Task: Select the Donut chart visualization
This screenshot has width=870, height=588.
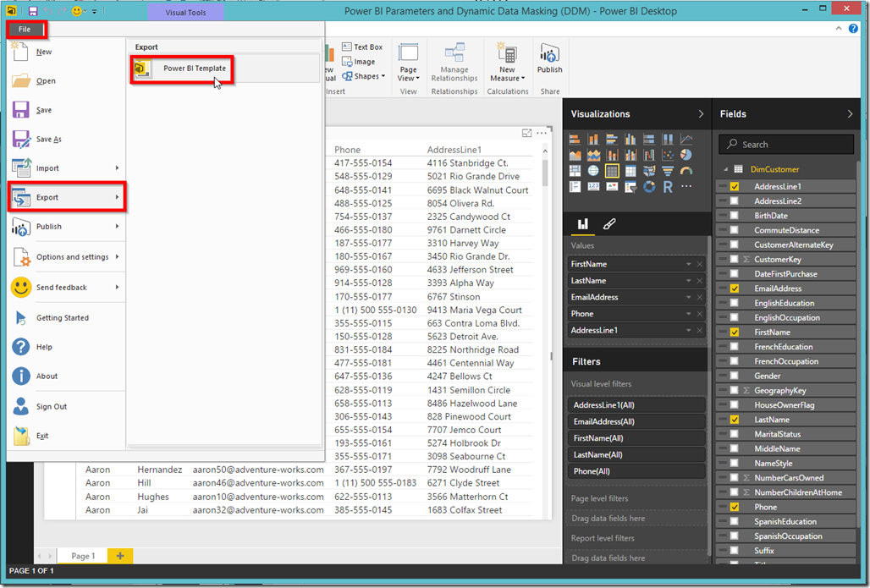Action: (649, 186)
